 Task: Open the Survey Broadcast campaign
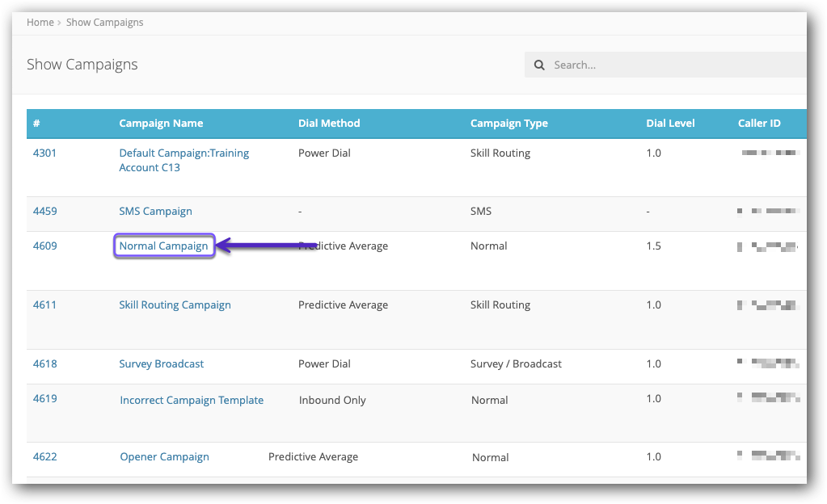(161, 364)
